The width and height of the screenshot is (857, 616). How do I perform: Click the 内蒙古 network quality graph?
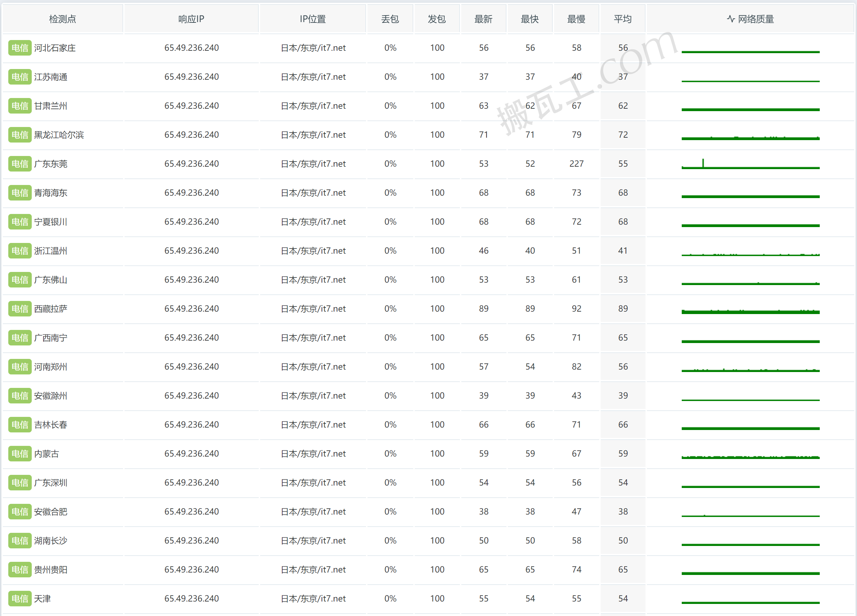(750, 457)
